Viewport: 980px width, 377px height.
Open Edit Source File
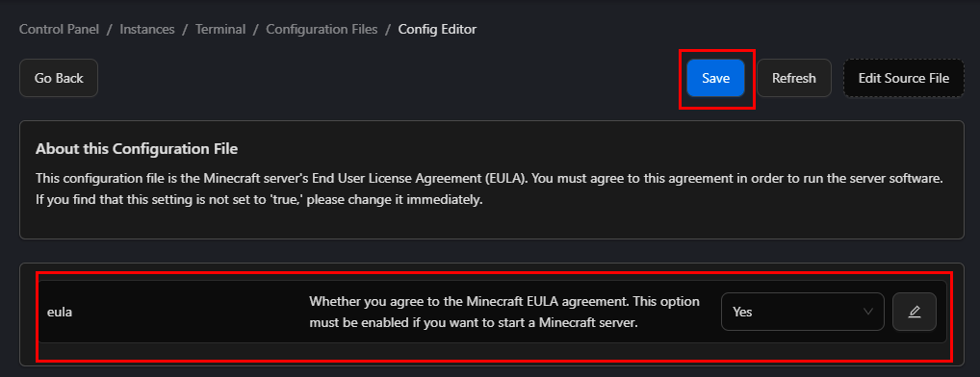pos(904,78)
